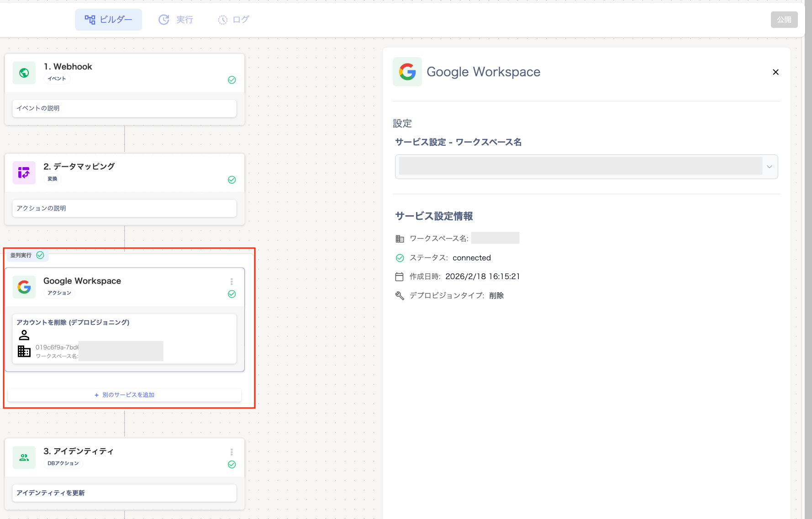Click the connected status check icon
Viewport: 812px width, 519px height.
pos(400,258)
